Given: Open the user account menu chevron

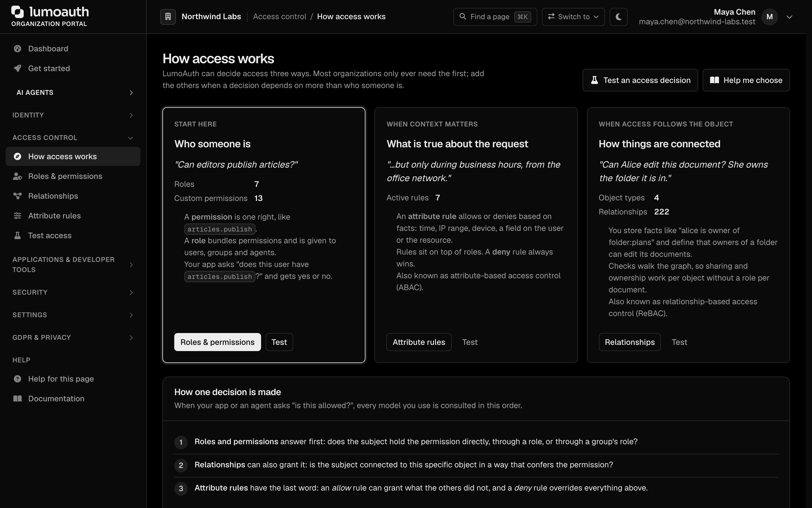Looking at the screenshot, I should (789, 17).
